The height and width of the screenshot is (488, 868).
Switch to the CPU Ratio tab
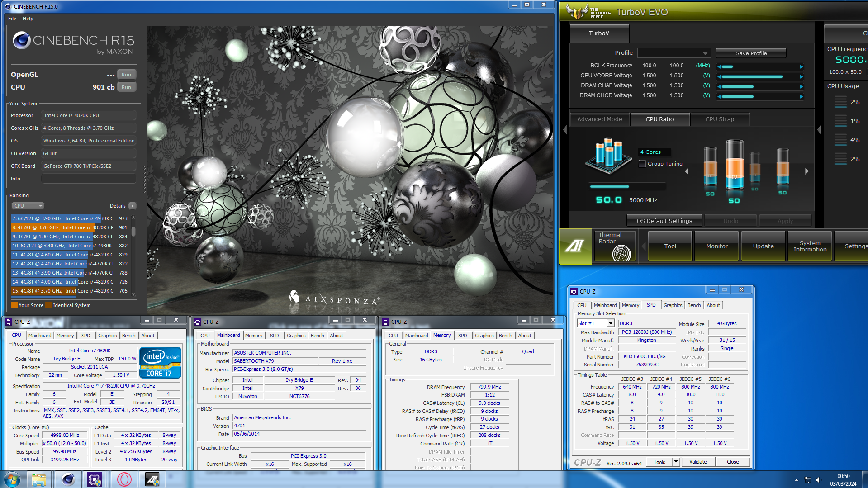pos(659,119)
